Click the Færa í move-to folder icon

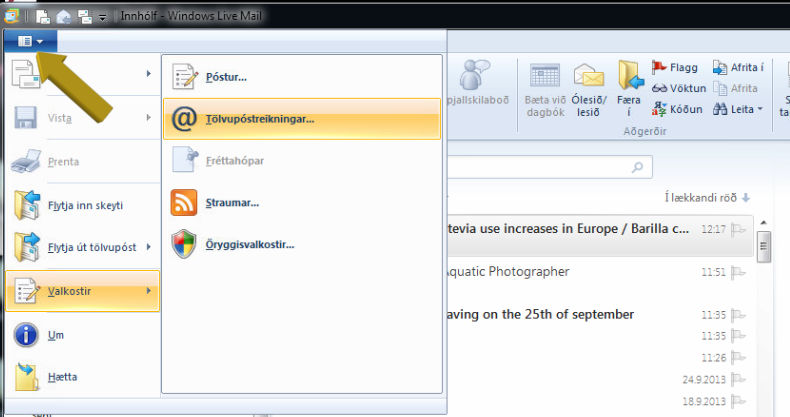(630, 88)
